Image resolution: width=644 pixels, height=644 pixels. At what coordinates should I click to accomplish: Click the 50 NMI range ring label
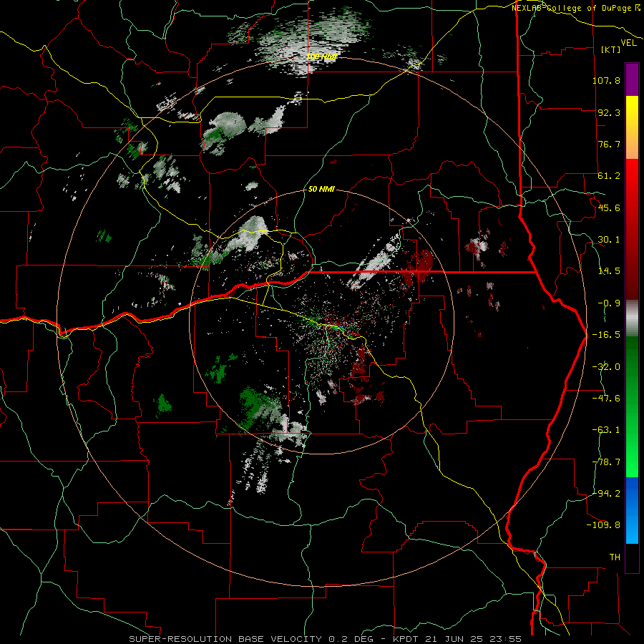point(321,190)
